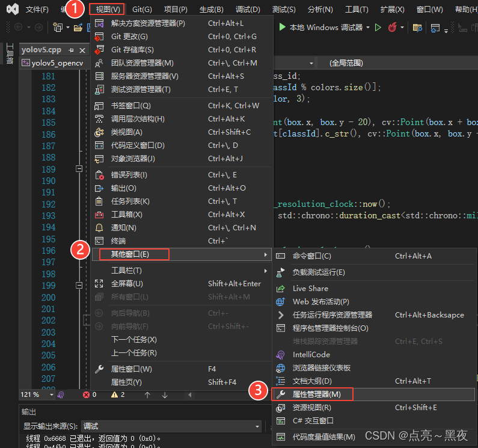Image resolution: width=478 pixels, height=448 pixels.
Task: Collapse the code fold at line 199
Action: click(79, 286)
